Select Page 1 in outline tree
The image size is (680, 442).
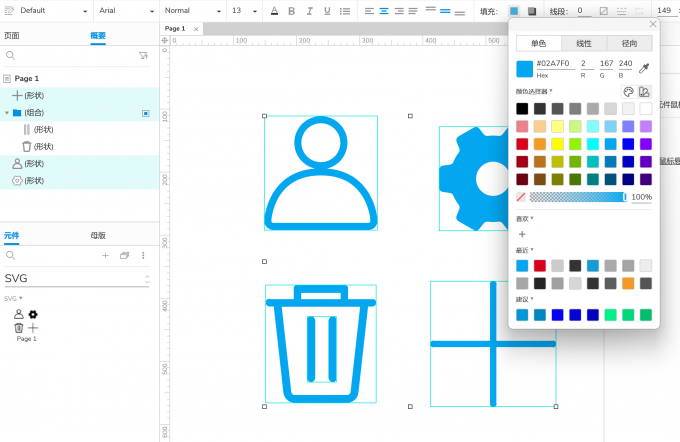point(26,79)
